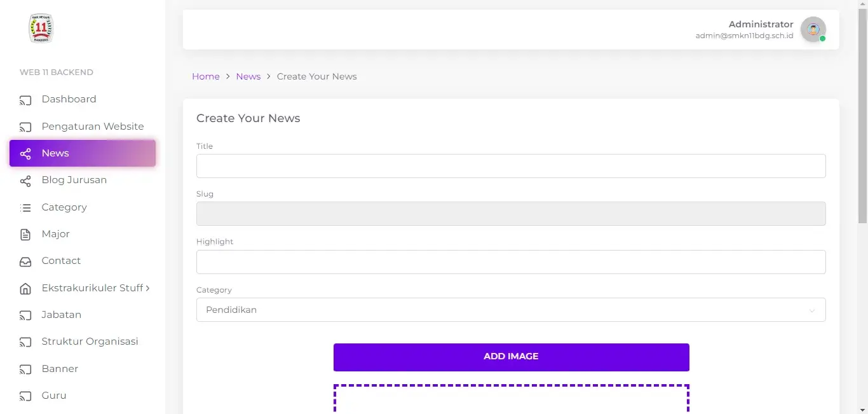868x414 pixels.
Task: Click the disabled Slug field
Action: pos(511,214)
